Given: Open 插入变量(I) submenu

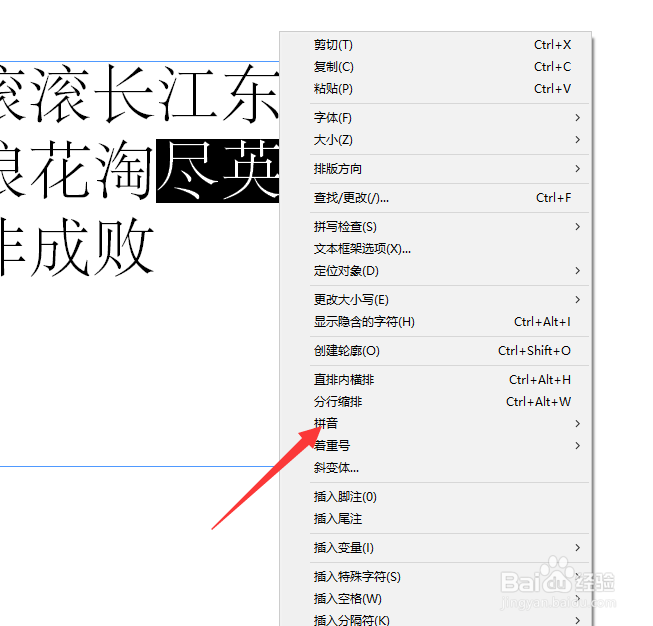Looking at the screenshot, I should point(436,548).
